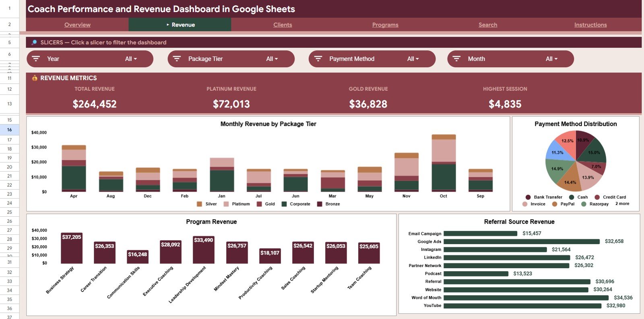Viewport: 644px width, 319px height.
Task: Click the Referral Source Revenue chart title
Action: coord(519,222)
